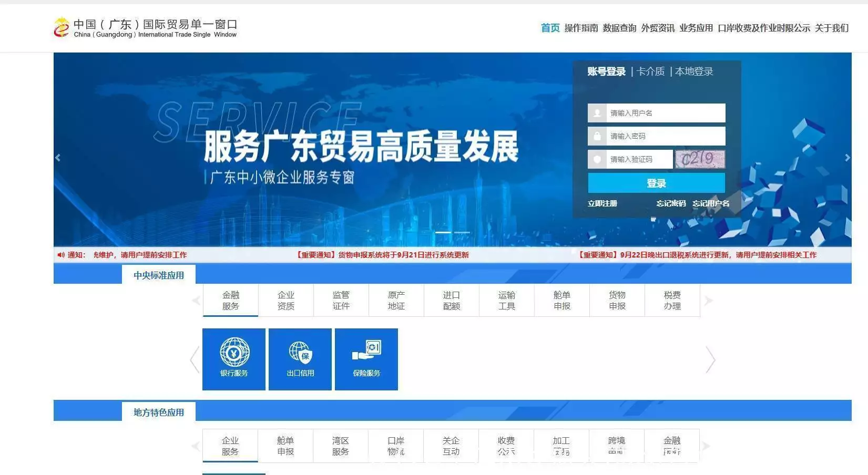This screenshot has width=868, height=475.
Task: Select 运输工具 category tab
Action: 507,301
